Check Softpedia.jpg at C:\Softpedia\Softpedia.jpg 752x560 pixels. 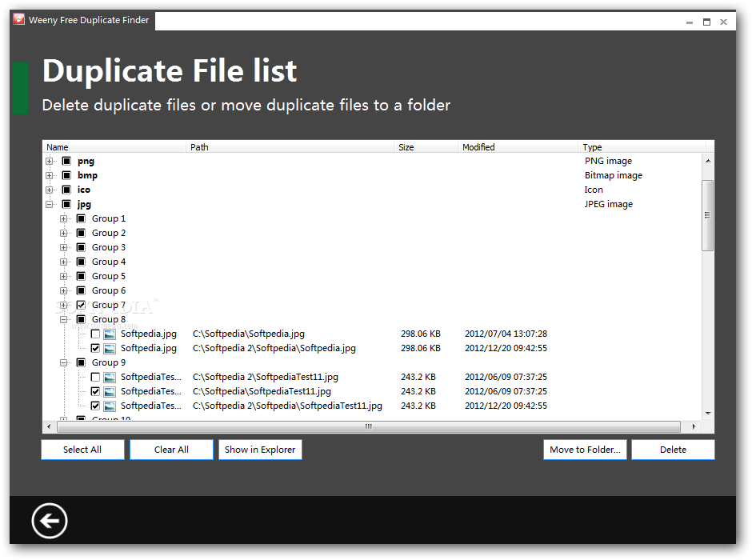point(95,334)
